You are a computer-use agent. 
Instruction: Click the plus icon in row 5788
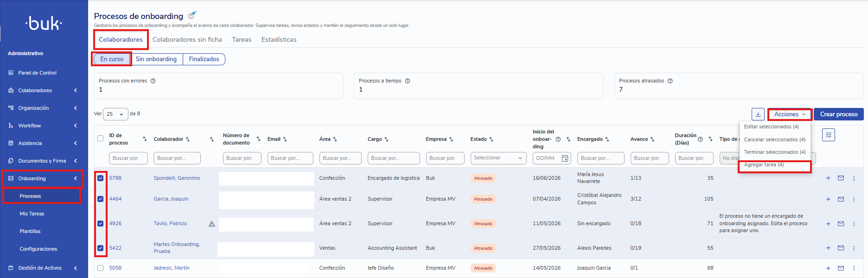click(828, 178)
